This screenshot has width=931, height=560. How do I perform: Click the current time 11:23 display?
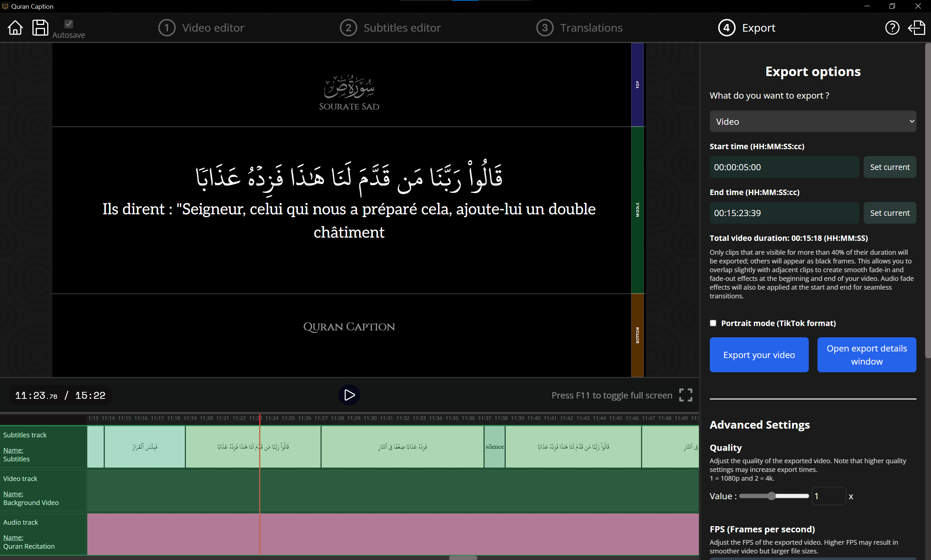tap(36, 395)
